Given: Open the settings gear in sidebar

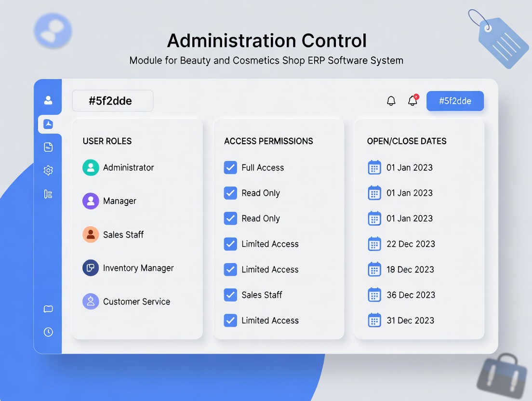Looking at the screenshot, I should tap(48, 170).
